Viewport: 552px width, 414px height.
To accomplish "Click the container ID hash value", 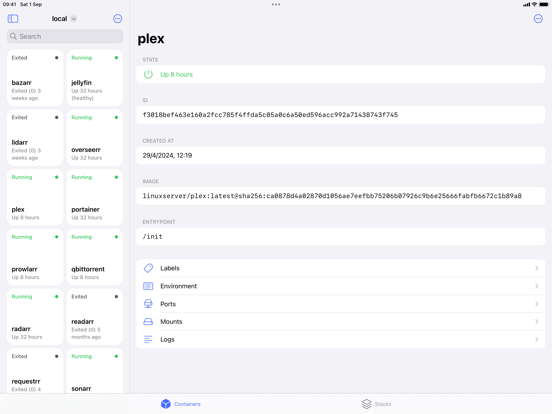I will click(270, 115).
